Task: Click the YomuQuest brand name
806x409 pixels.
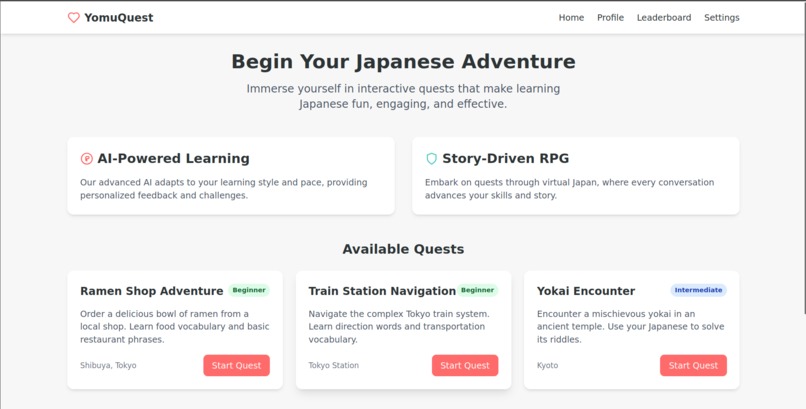Action: [x=119, y=17]
